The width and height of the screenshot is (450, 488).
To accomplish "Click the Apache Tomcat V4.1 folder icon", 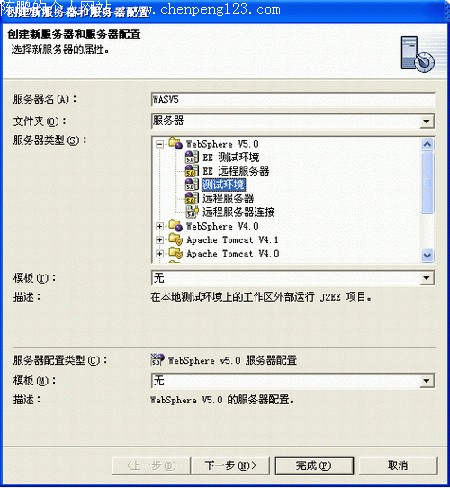I will (176, 239).
